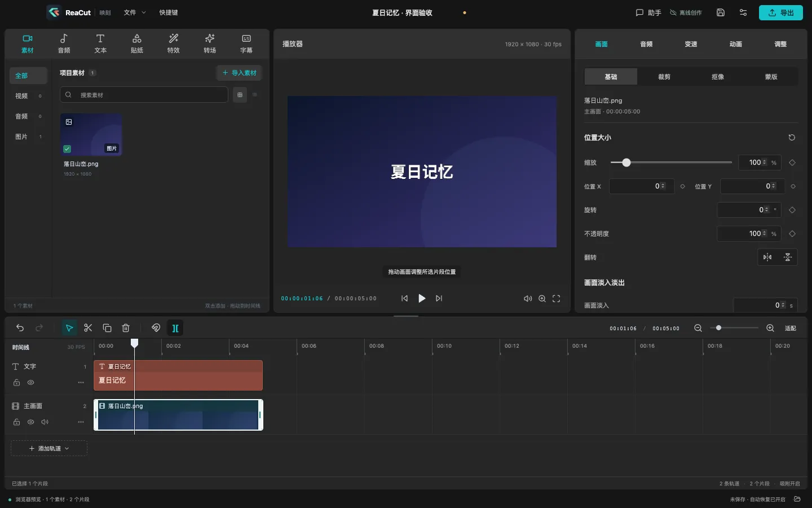Uncheck the 落日山峦.png media checkbox
Viewport: 812px width, 508px height.
pyautogui.click(x=67, y=149)
